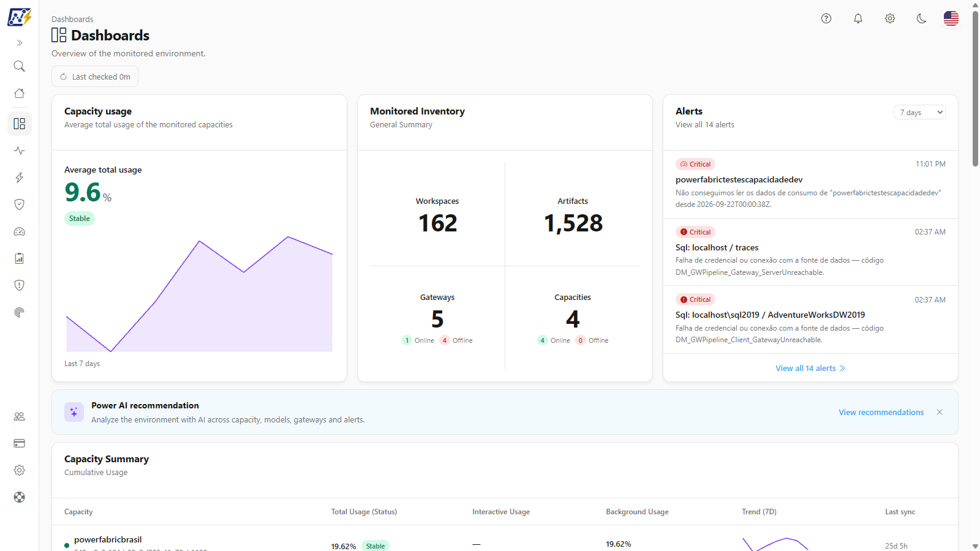This screenshot has height=551, width=980.
Task: Click the page vertical scrollbar thumb
Action: coord(975,89)
